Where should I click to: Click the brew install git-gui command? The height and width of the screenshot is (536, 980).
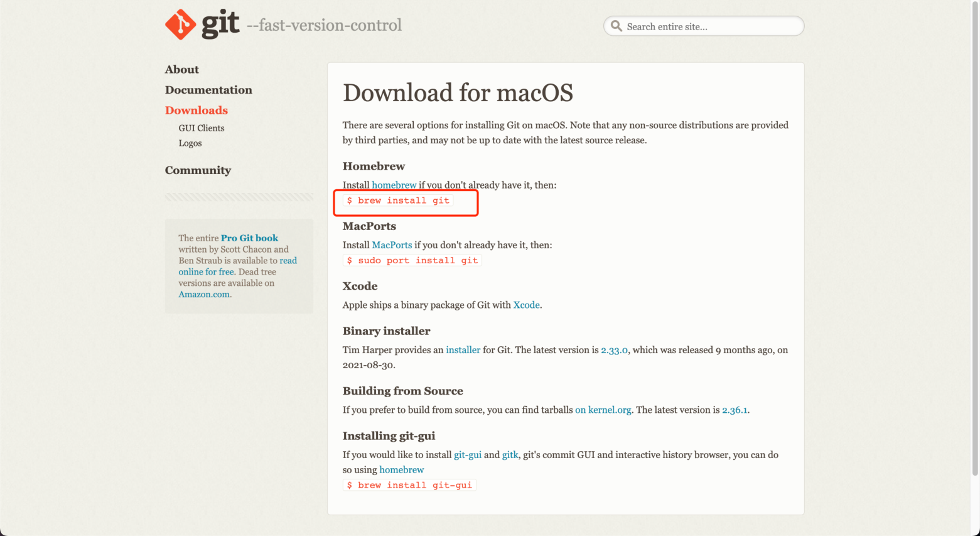pos(409,485)
